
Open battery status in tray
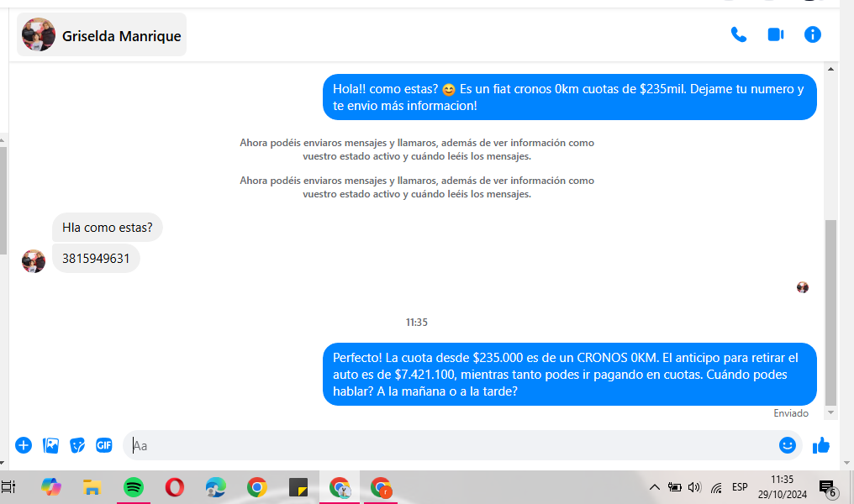pyautogui.click(x=674, y=487)
